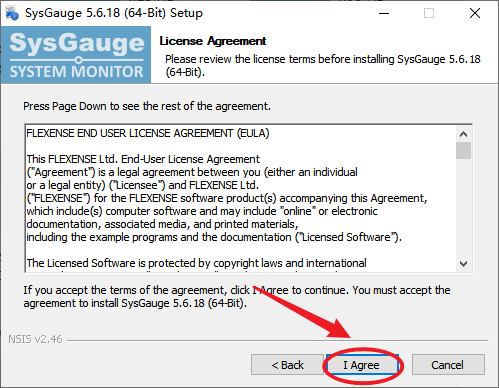Click the NSIS v2.46 branding label
The width and height of the screenshot is (499, 388).
[35, 339]
